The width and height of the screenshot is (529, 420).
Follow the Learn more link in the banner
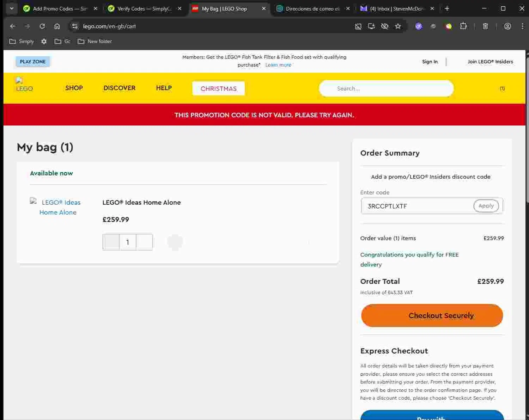[278, 65]
